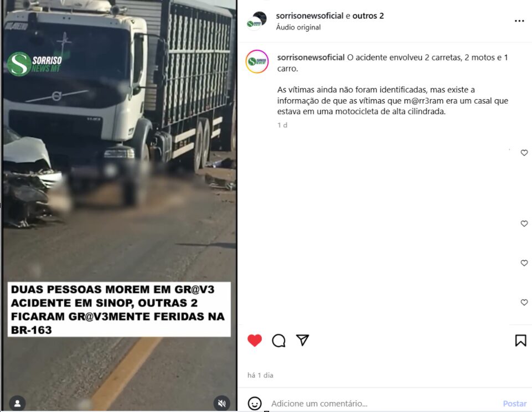Expand the 'outros 2' collaborators list
This screenshot has width=532, height=412.
point(368,16)
